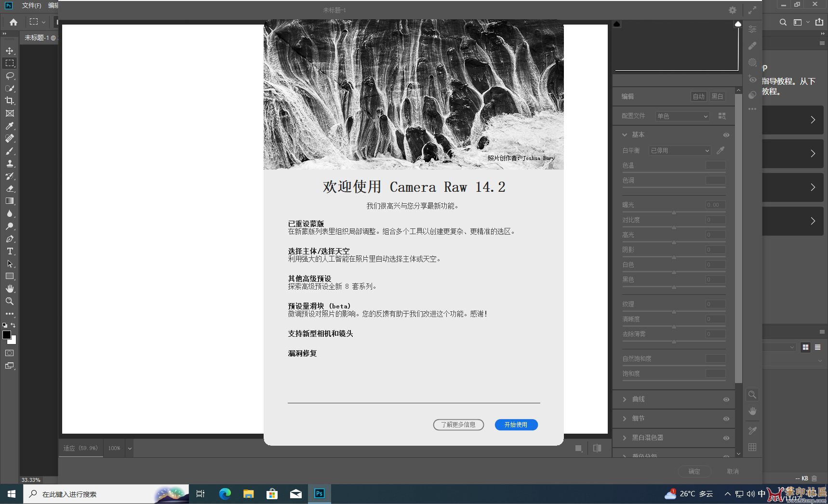Select the Quick Selection tool
The height and width of the screenshot is (504, 828).
(x=10, y=88)
